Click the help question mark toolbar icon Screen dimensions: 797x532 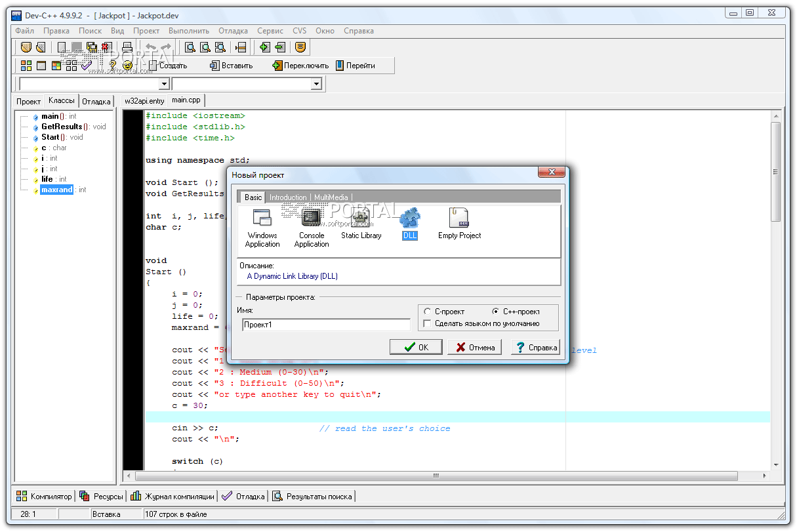(x=113, y=66)
